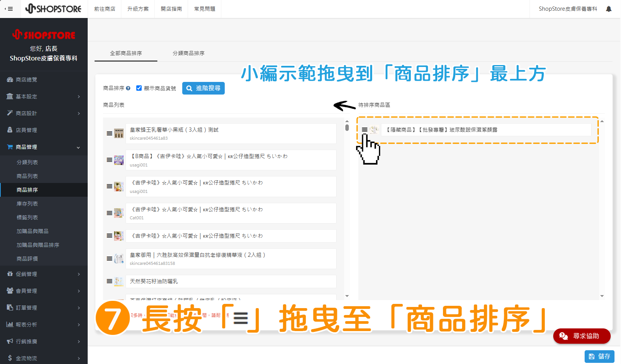The image size is (621, 364).
Task: Click the ShopStore logo in top bar
Action: click(53, 9)
